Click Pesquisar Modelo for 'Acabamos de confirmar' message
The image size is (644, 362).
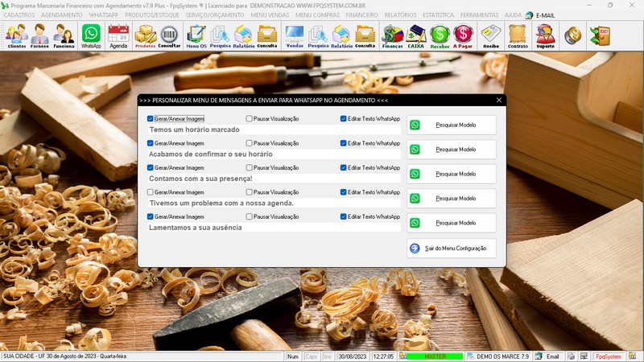(x=452, y=150)
